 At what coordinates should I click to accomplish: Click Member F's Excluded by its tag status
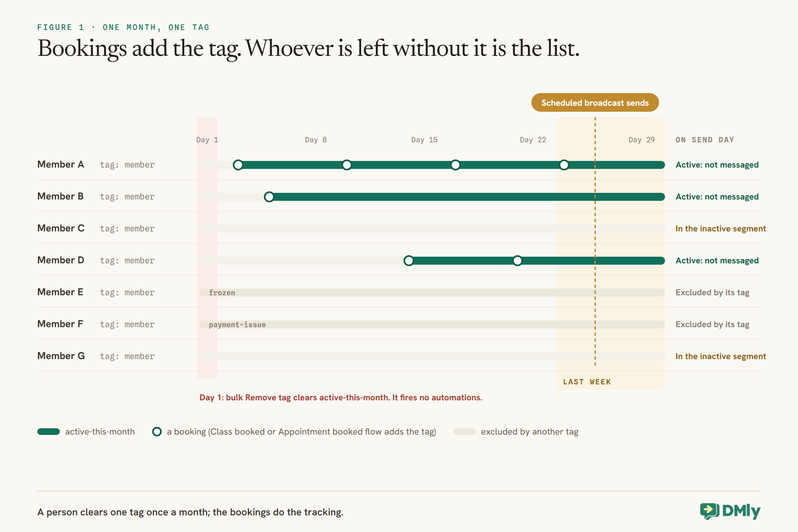tap(713, 325)
